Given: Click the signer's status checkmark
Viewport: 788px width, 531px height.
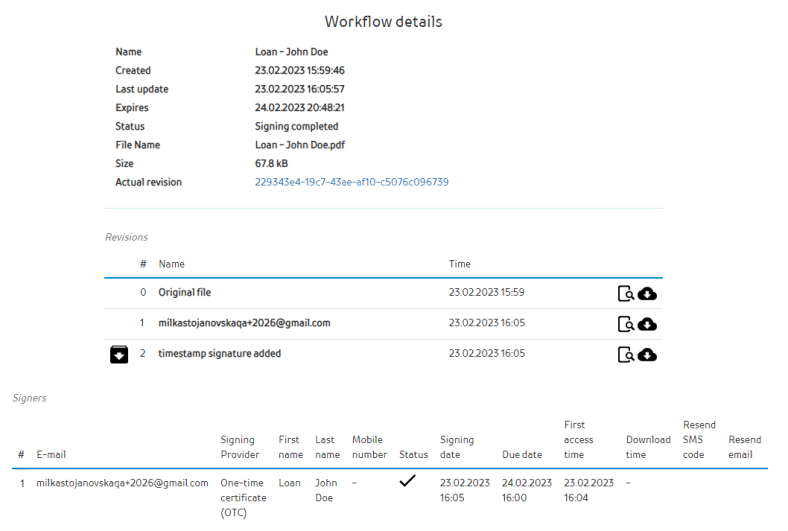Looking at the screenshot, I should click(x=407, y=481).
